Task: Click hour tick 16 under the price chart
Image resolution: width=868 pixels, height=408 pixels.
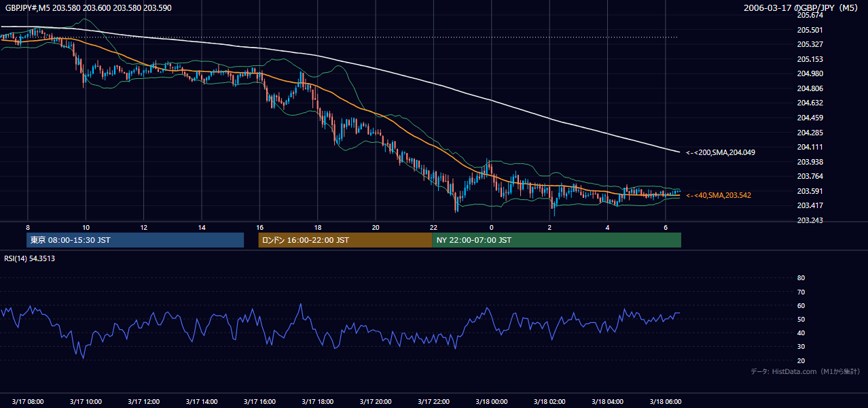Action: pyautogui.click(x=259, y=227)
